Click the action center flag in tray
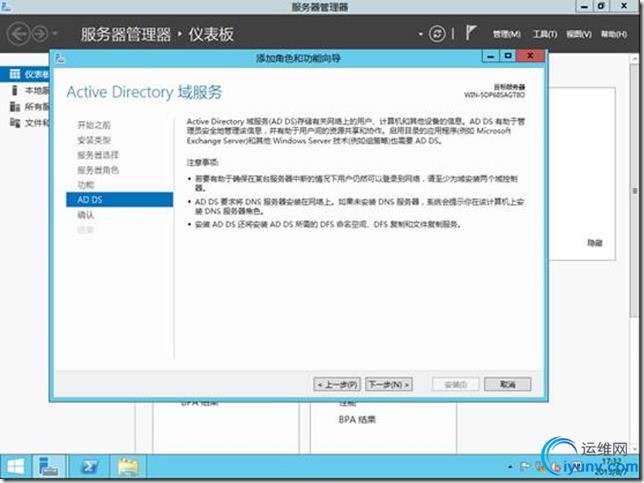Screen dimensions: 644x483 [524, 466]
